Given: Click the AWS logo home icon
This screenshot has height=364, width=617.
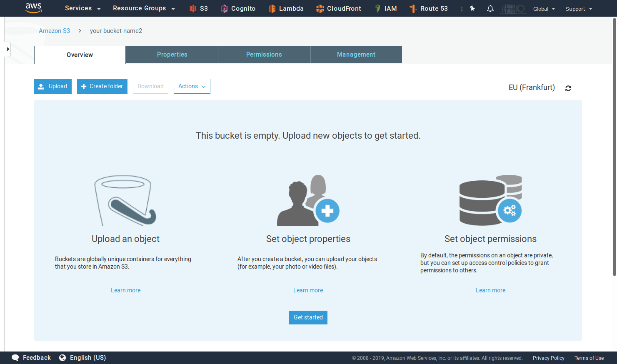Looking at the screenshot, I should click(33, 8).
